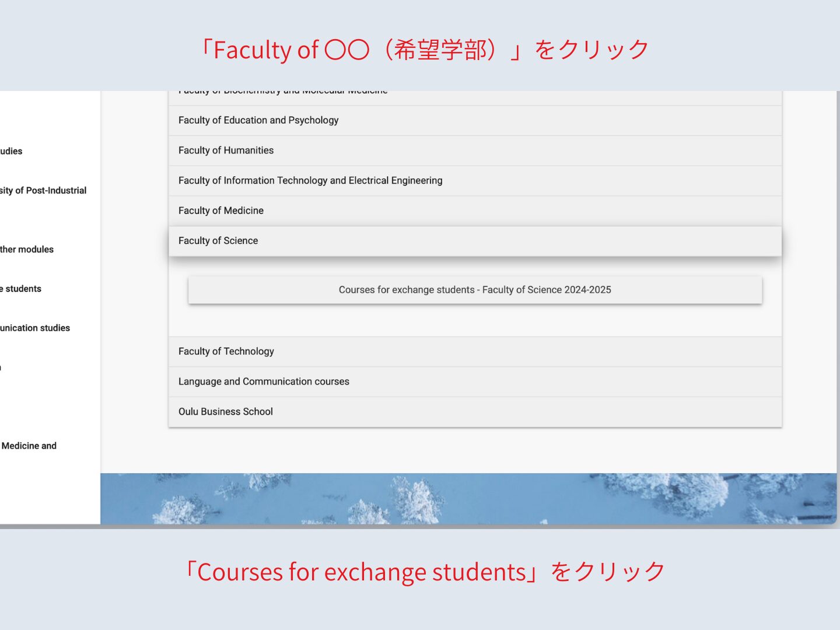The height and width of the screenshot is (630, 840).
Task: Open the sidebar "Medicine and" link
Action: click(29, 446)
